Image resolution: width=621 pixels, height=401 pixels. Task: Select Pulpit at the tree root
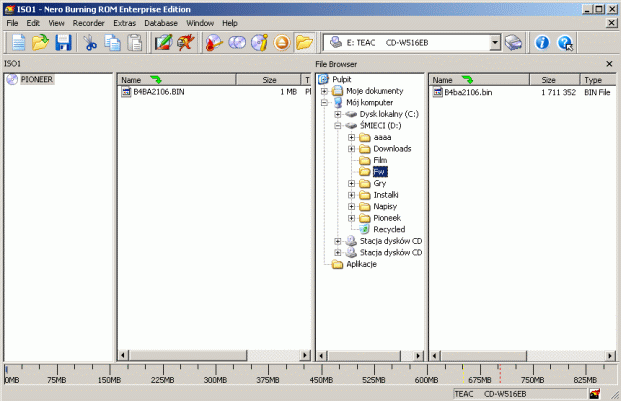[341, 79]
